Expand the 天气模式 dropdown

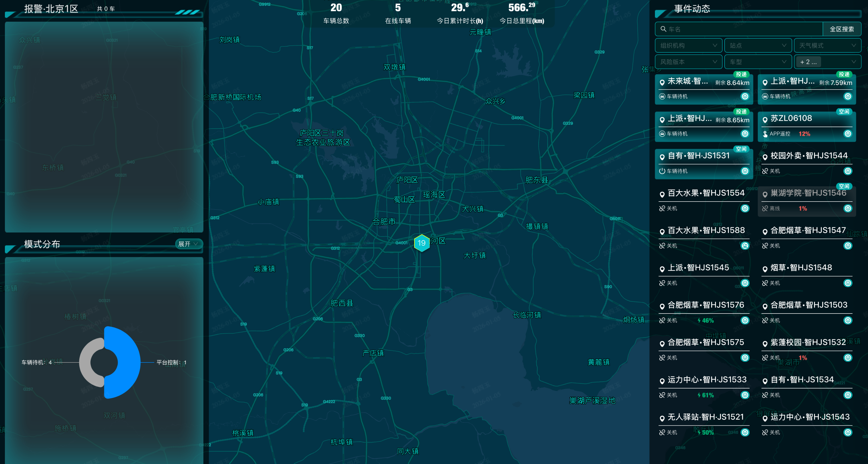(827, 45)
